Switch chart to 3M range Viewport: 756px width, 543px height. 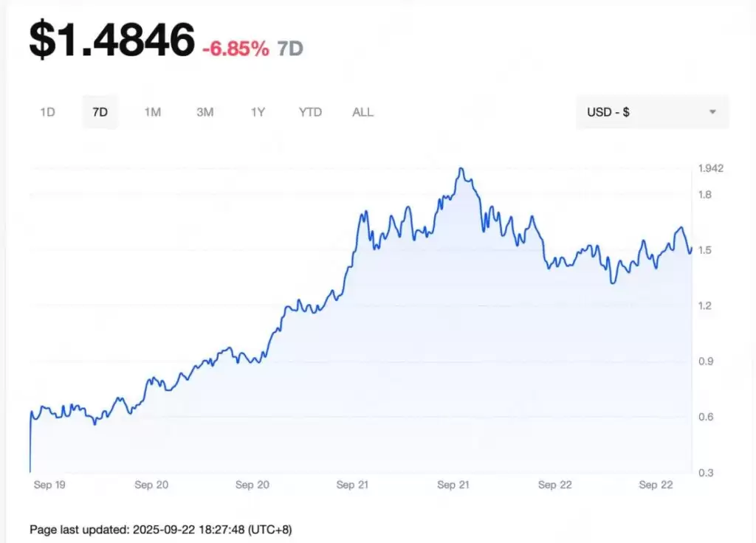click(x=205, y=112)
